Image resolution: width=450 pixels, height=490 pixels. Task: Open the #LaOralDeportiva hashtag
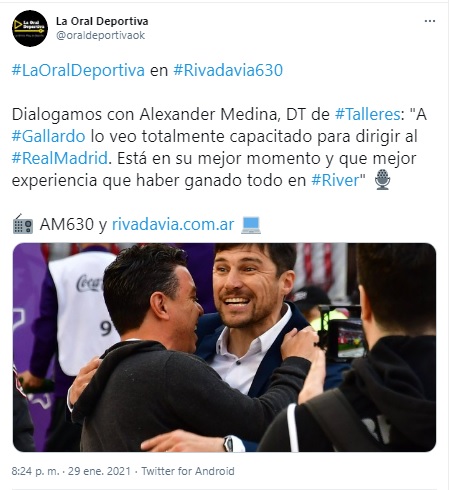pos(78,70)
